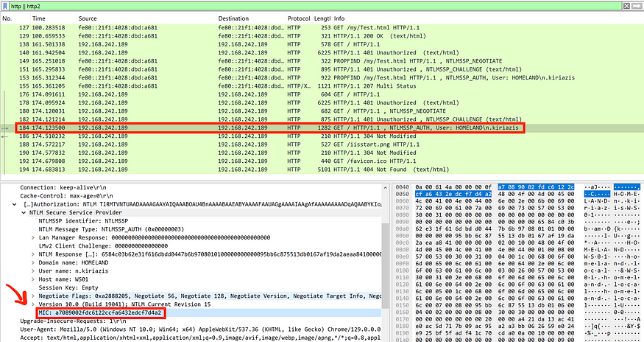The width and height of the screenshot is (644, 342).
Task: Expand the Host name: WS01 field
Action: click(33, 279)
